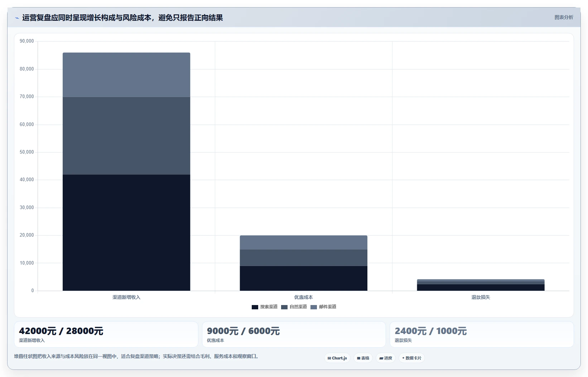Toggle the 自然渠道 legend color box
The height and width of the screenshot is (377, 588).
284,307
